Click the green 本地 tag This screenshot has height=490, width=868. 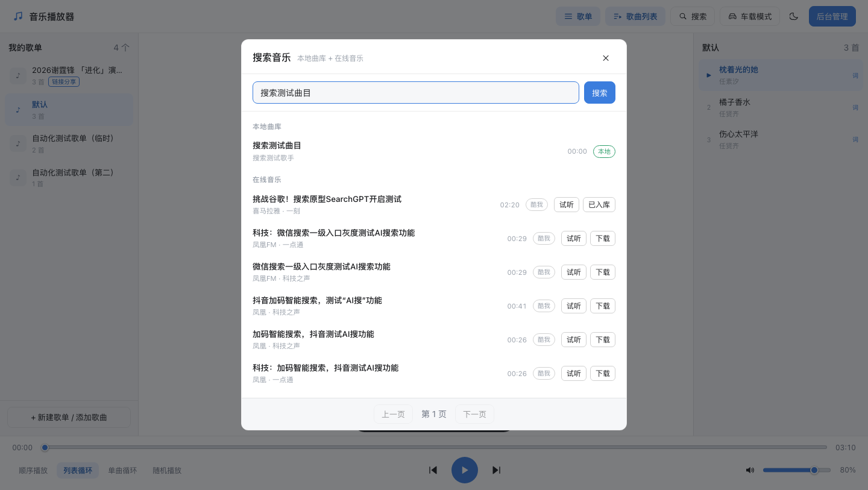pyautogui.click(x=604, y=151)
